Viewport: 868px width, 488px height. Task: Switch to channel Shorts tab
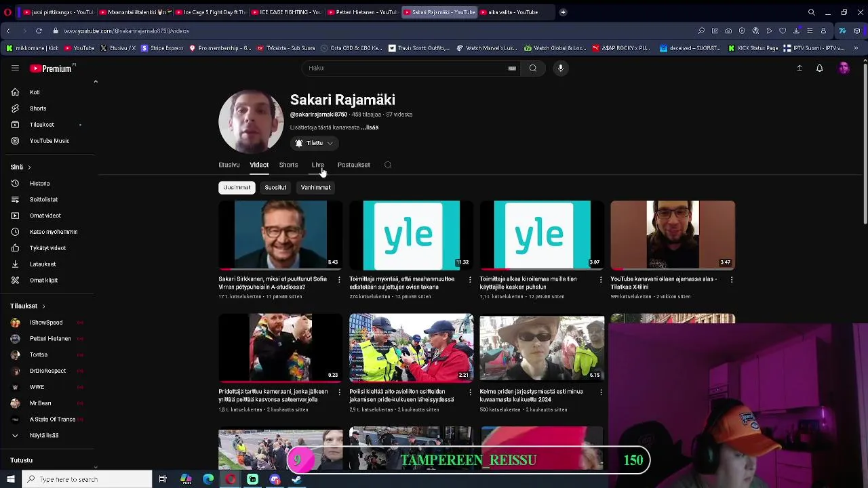pyautogui.click(x=288, y=165)
